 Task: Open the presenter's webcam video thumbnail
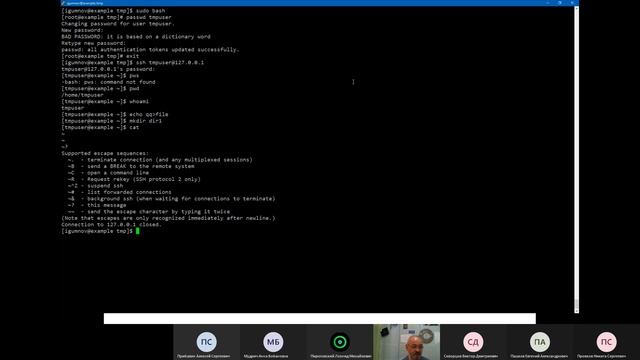407,342
